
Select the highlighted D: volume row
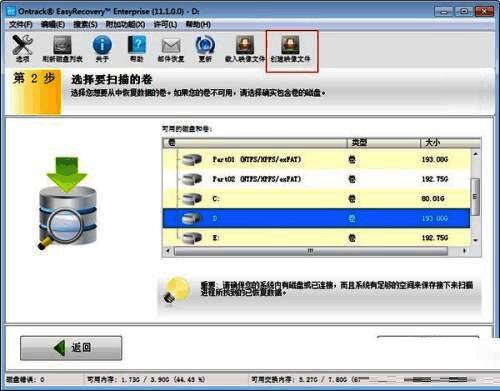coord(316,218)
